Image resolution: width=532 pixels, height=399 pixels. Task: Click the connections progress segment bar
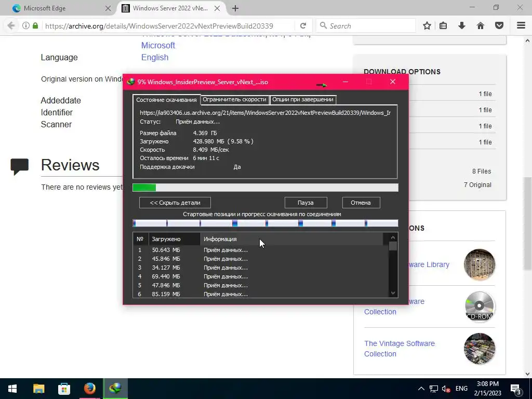click(265, 223)
